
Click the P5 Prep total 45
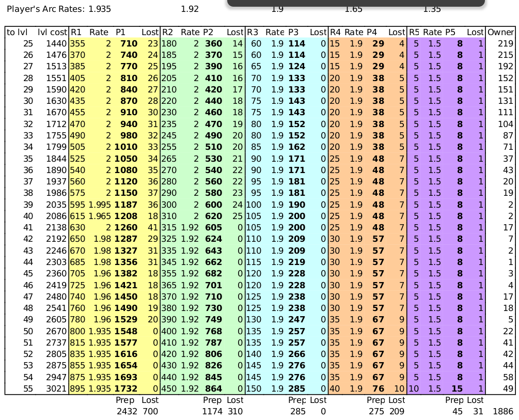(458, 411)
